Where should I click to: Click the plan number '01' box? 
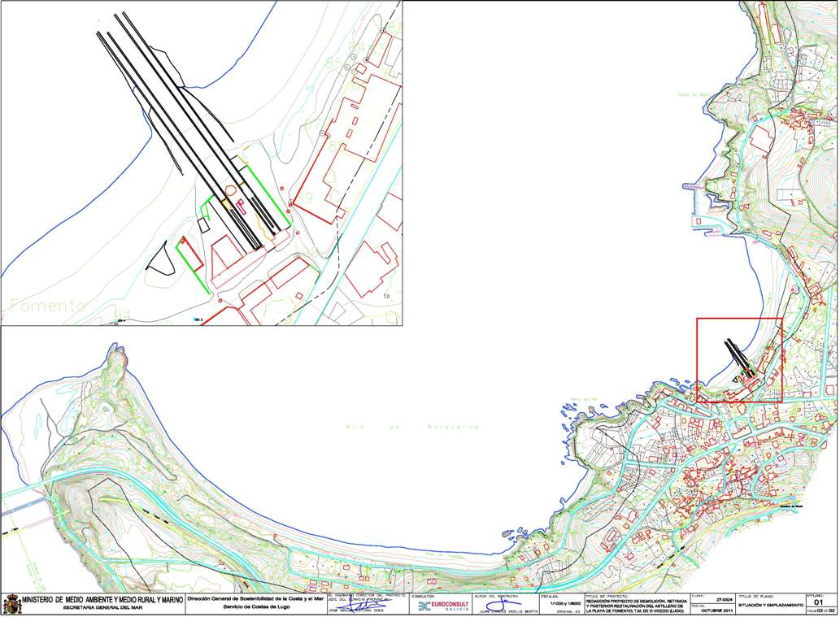click(820, 602)
